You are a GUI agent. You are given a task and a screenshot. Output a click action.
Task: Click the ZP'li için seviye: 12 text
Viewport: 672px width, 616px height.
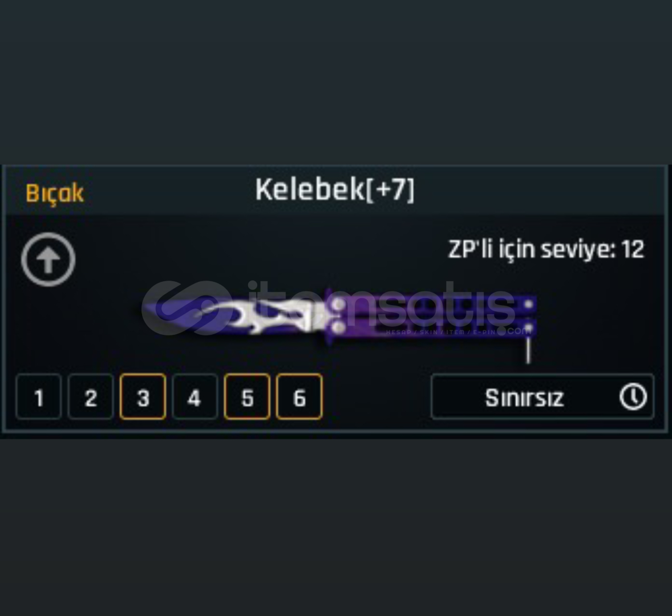coord(546,249)
